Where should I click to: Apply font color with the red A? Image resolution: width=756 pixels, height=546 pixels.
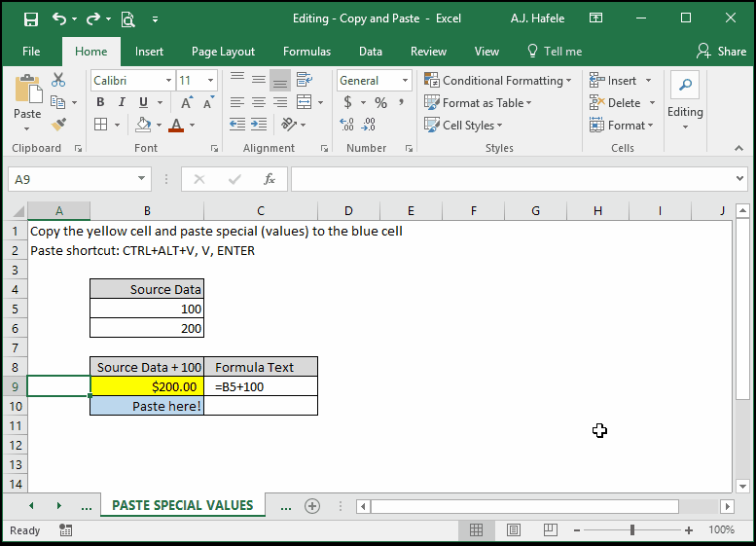[x=176, y=125]
